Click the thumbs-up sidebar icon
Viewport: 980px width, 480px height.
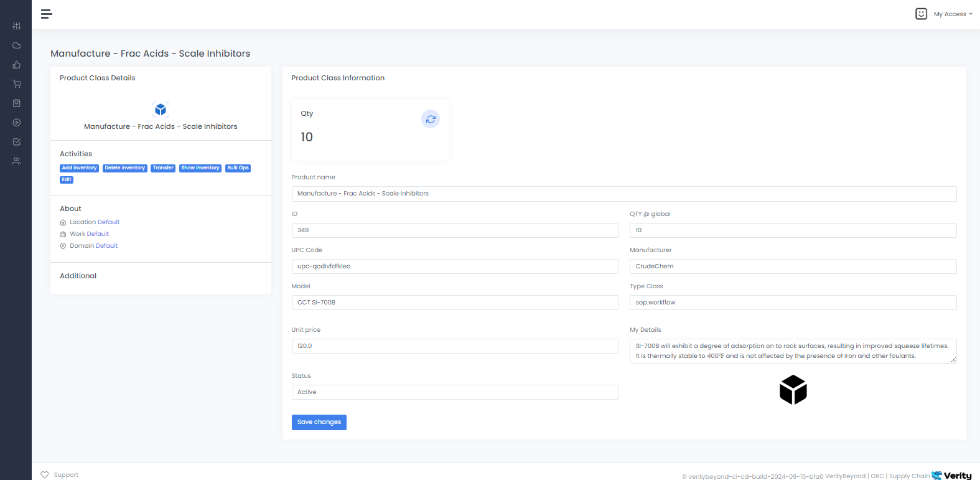pyautogui.click(x=17, y=65)
